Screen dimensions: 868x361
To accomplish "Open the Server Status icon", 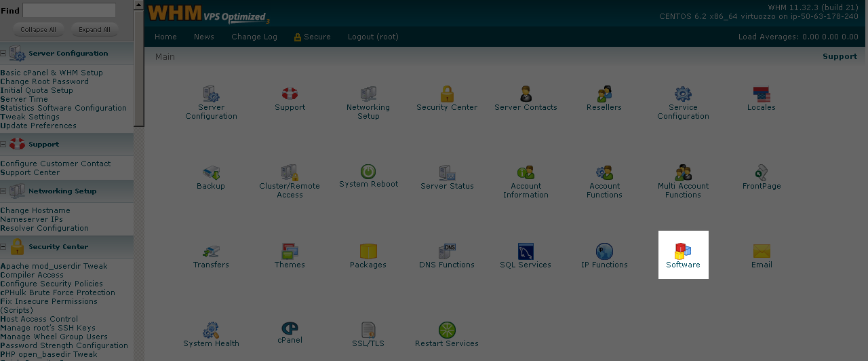I will (x=447, y=172).
